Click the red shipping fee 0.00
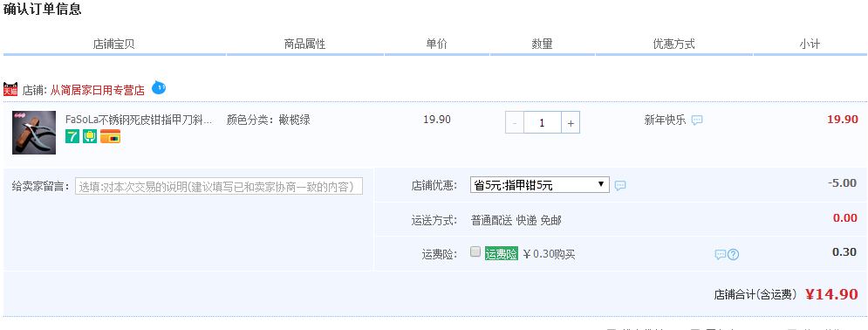This screenshot has width=868, height=330. pyautogui.click(x=845, y=218)
